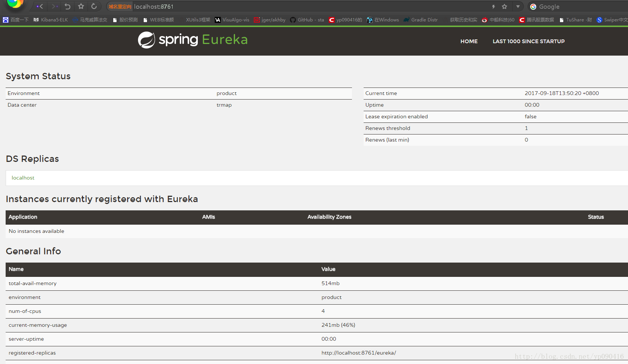
Task: Click the Google logo in the search box
Action: pyautogui.click(x=533, y=7)
